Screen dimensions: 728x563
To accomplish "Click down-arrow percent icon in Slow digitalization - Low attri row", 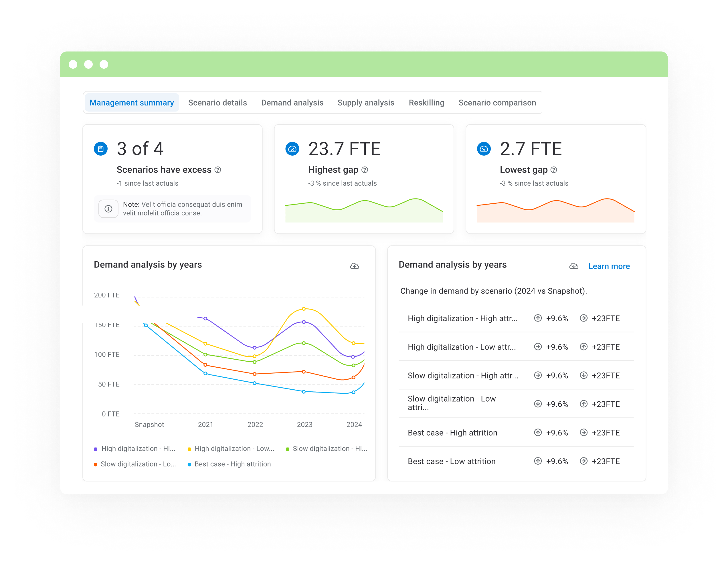I will pos(538,404).
